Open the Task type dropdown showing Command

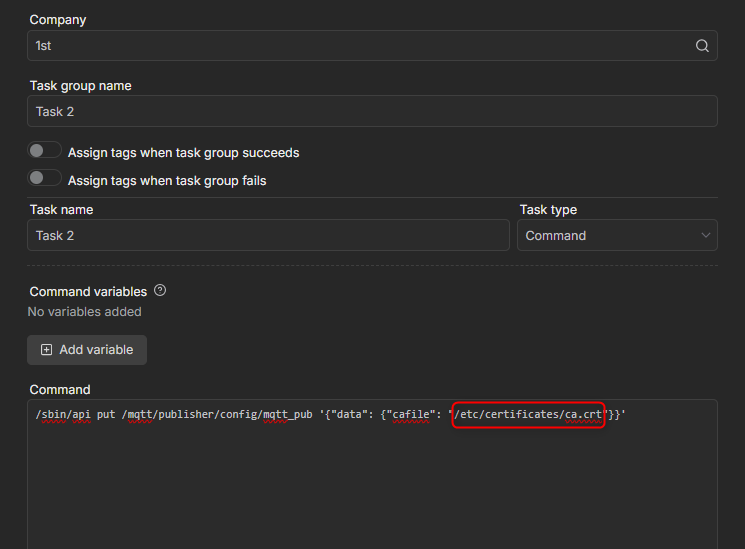click(616, 236)
